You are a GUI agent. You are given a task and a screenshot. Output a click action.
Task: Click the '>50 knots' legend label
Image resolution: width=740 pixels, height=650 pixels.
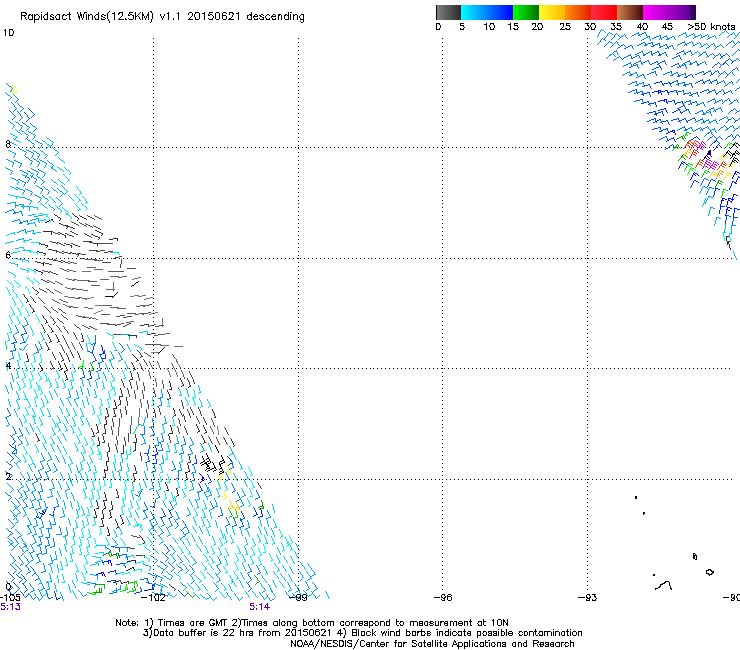[711, 27]
